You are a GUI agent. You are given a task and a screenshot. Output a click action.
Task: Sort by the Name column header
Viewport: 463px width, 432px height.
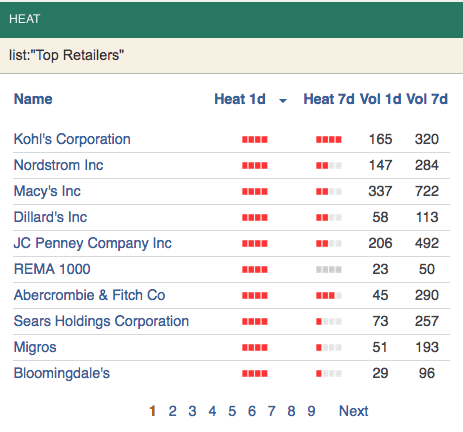(x=33, y=99)
